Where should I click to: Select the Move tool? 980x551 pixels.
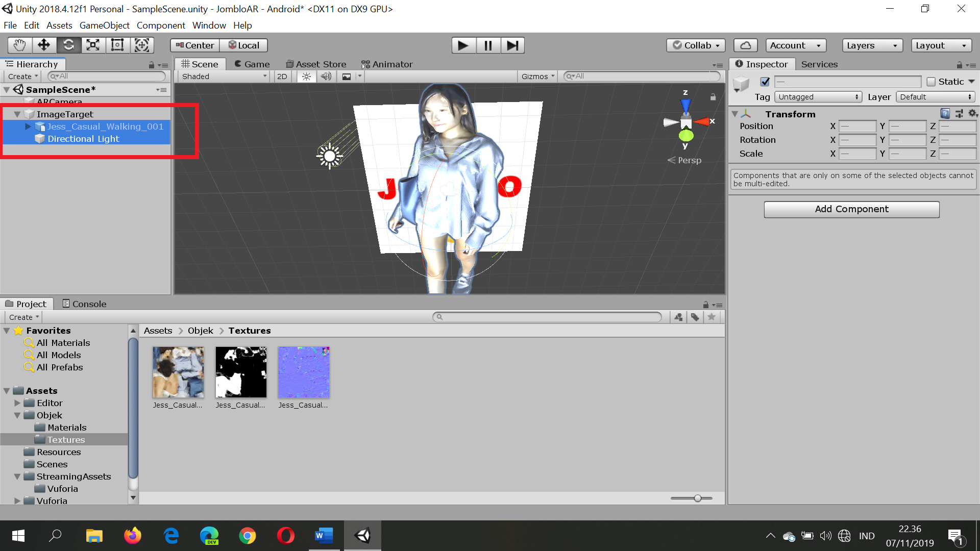44,45
